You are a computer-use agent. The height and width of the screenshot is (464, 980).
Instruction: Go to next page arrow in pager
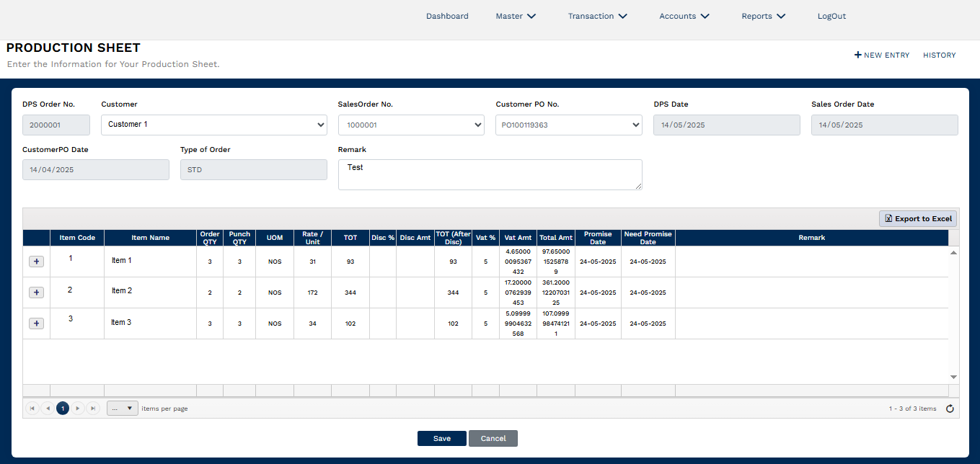[78, 409]
